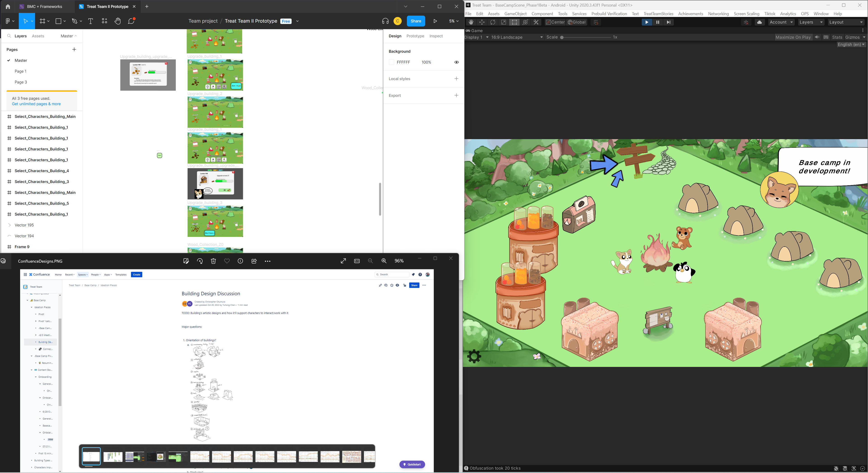Delete ConfluenceDesigns.PNG with trash icon

coord(213,261)
